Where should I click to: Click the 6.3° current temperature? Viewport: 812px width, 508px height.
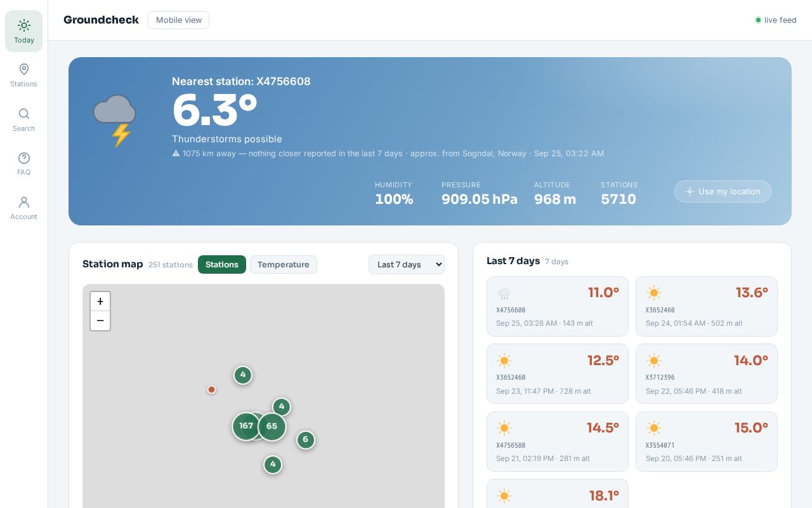[214, 110]
